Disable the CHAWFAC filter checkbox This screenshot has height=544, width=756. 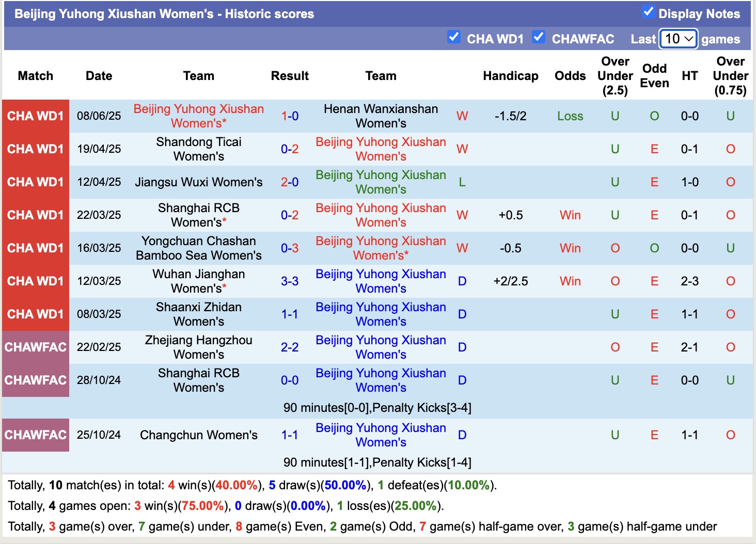click(539, 37)
